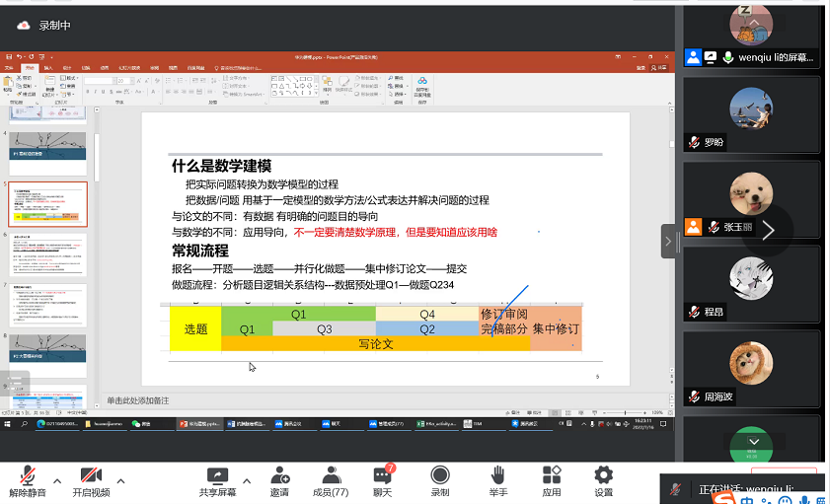Open share screen options arrow beside 共享屏幕

coord(246,481)
